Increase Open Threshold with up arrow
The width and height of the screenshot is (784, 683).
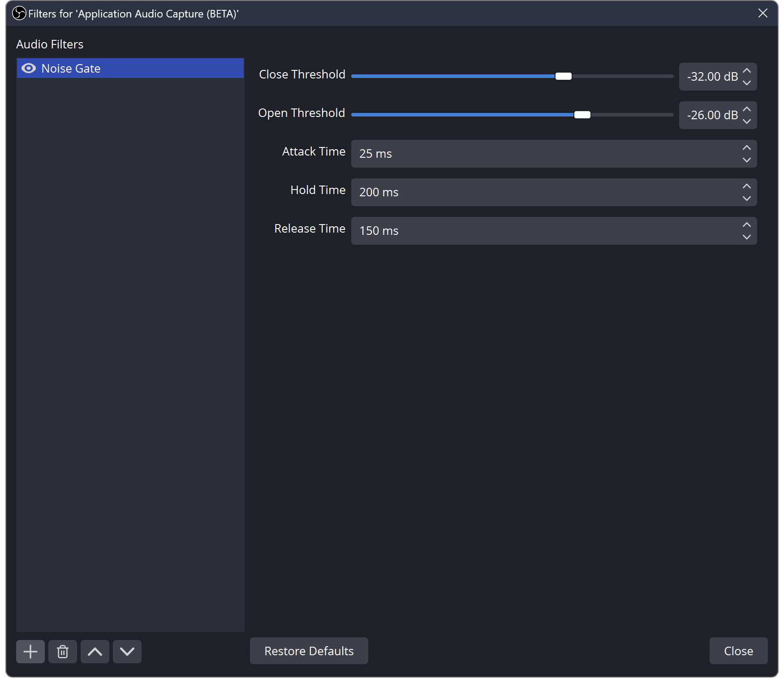click(746, 109)
